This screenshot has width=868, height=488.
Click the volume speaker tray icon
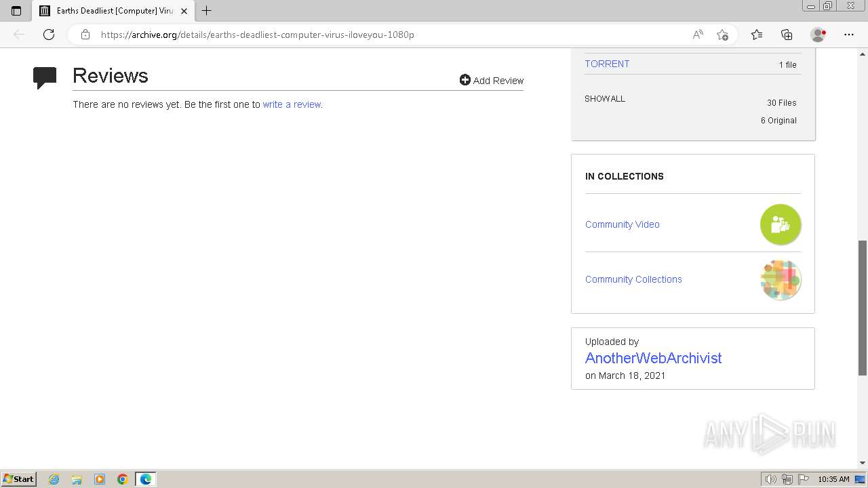click(771, 479)
